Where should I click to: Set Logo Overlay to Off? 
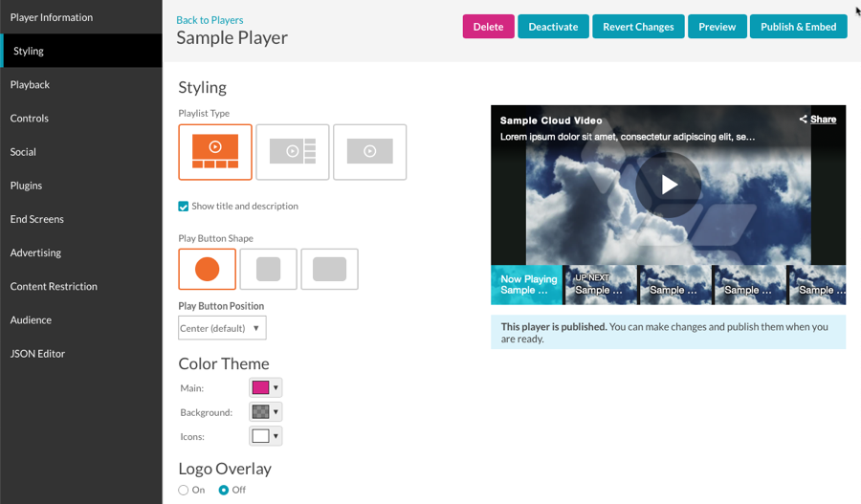click(x=224, y=491)
